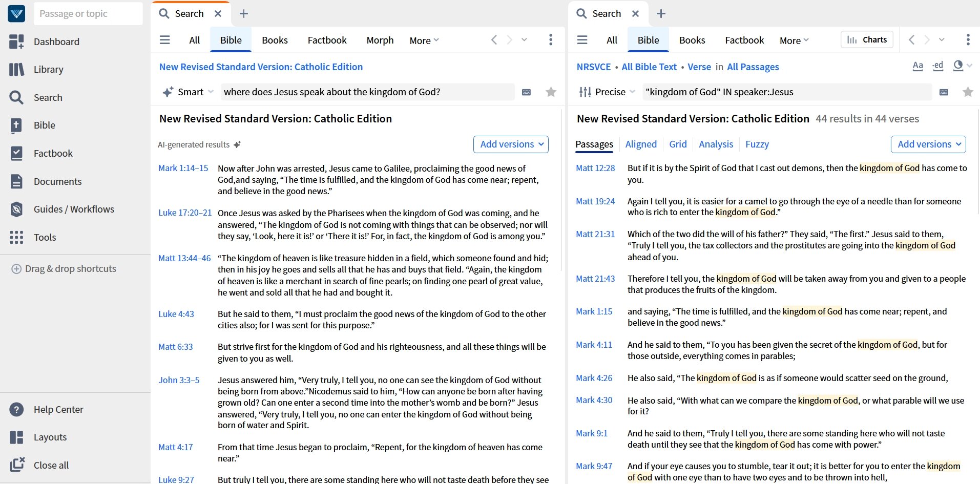Toggle the Aa match case option
This screenshot has width=980, height=484.
coord(918,66)
